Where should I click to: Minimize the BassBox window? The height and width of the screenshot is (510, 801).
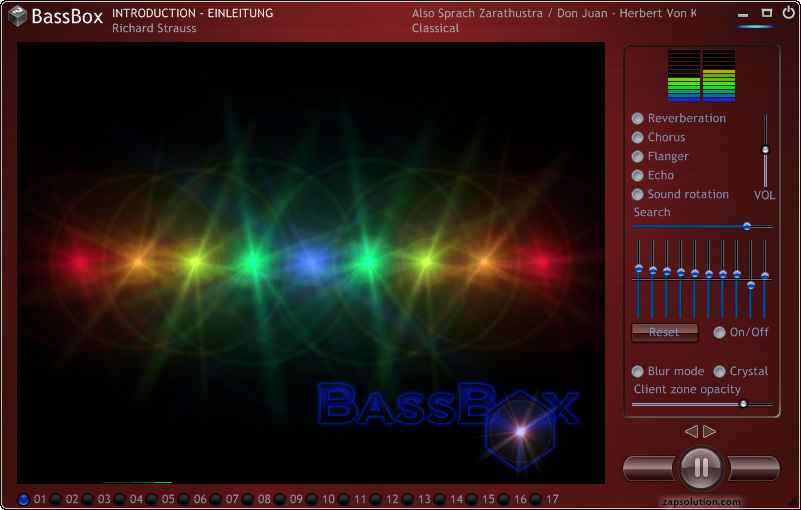743,15
